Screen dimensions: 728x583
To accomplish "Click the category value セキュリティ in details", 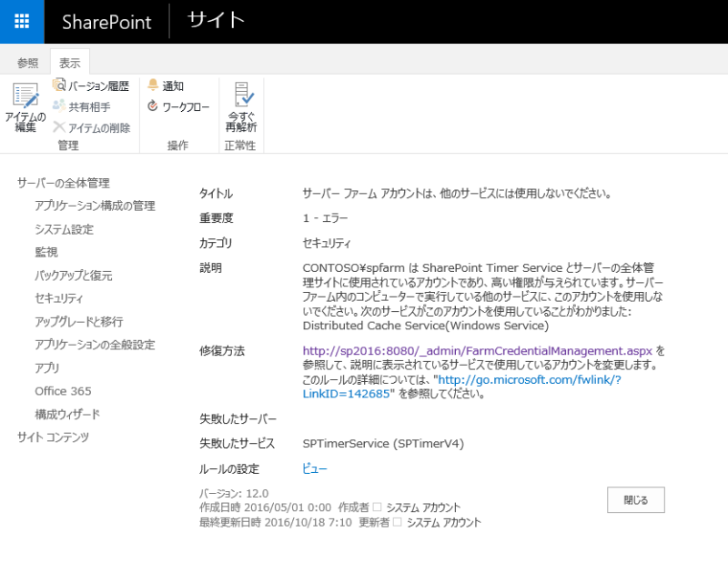I will pyautogui.click(x=327, y=243).
